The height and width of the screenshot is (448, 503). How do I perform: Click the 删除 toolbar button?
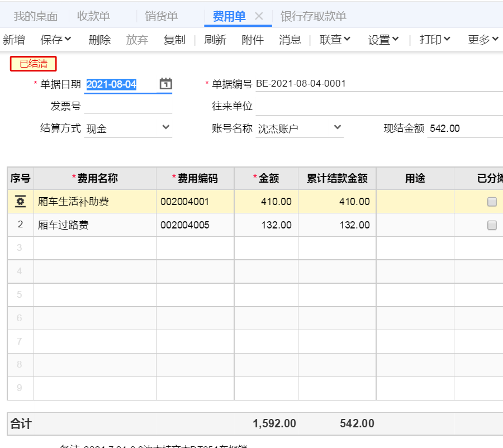(100, 40)
